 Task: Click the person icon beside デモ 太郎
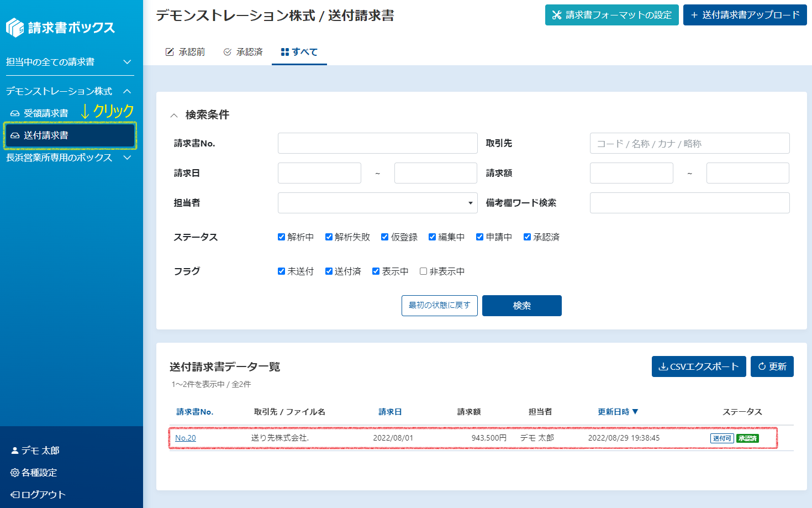tap(15, 451)
